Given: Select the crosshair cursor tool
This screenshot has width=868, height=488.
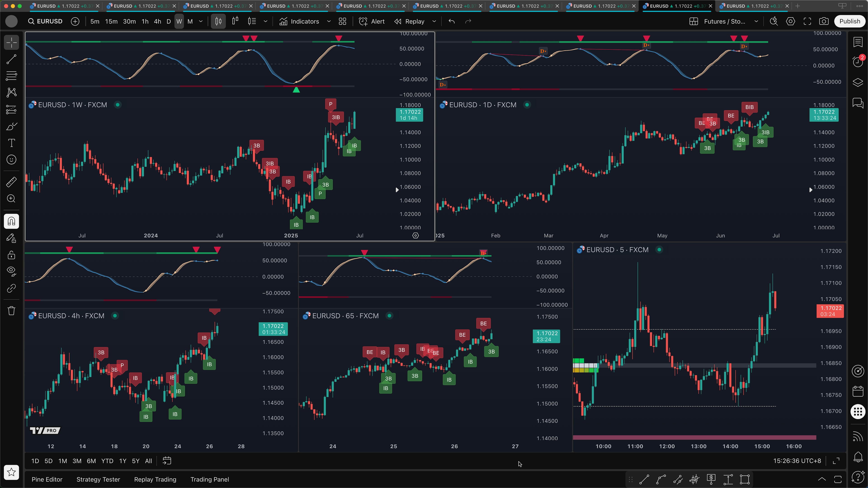Looking at the screenshot, I should tap(12, 43).
